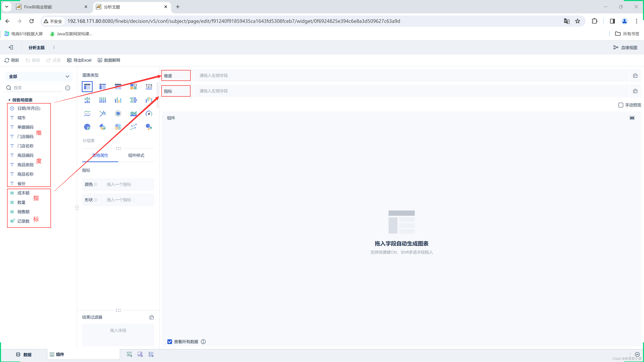
Task: Enable the 手动预览 manual preview checkbox
Action: tap(621, 105)
